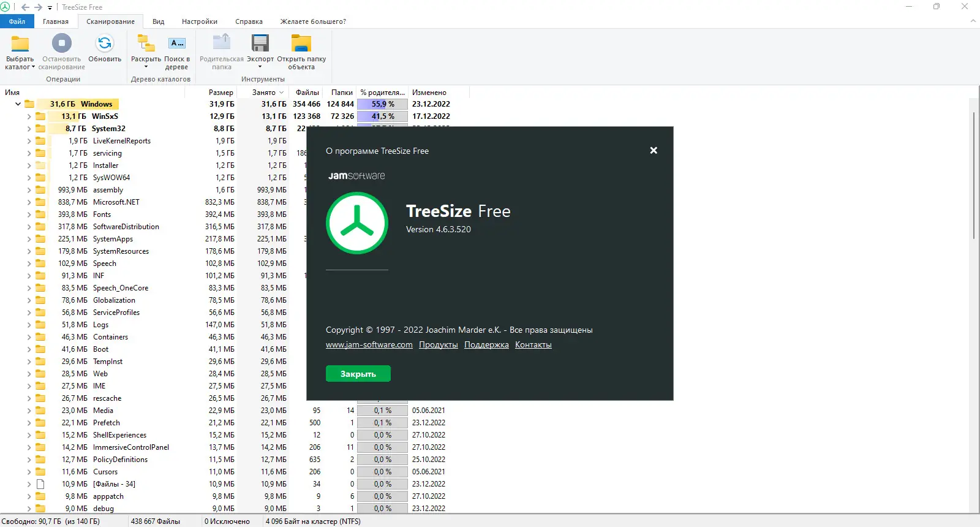Expand the SysWOW64 folder node
980x527 pixels.
pyautogui.click(x=29, y=178)
